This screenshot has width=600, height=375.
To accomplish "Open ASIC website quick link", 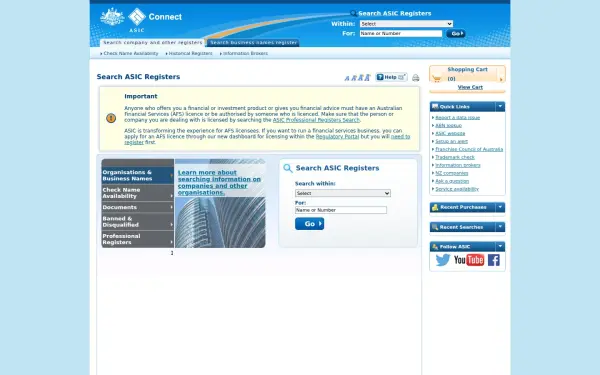I will click(450, 134).
